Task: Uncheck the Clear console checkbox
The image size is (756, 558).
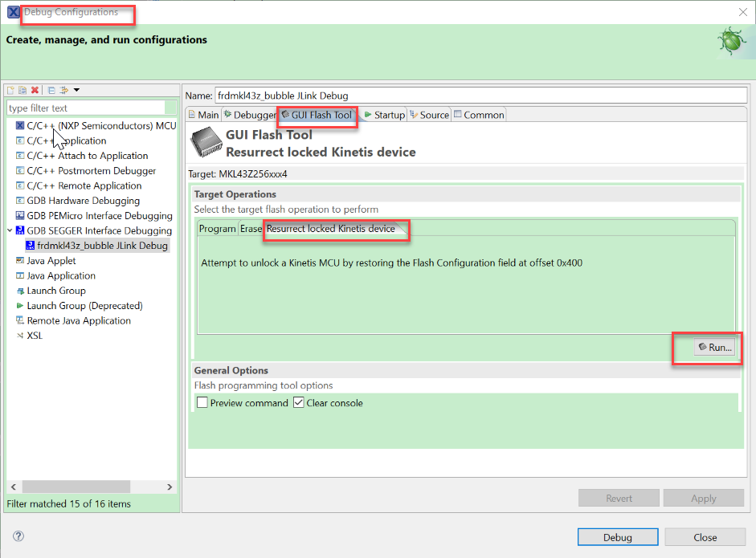Action: point(299,402)
